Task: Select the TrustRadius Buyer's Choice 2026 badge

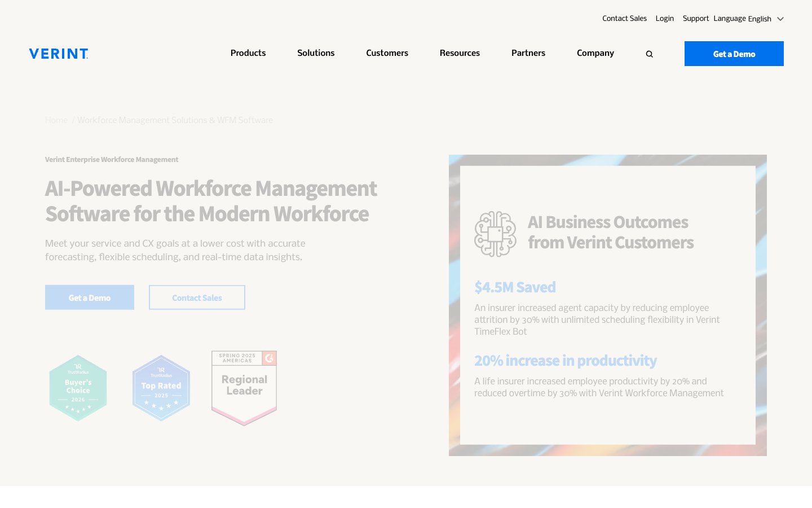Action: click(78, 388)
